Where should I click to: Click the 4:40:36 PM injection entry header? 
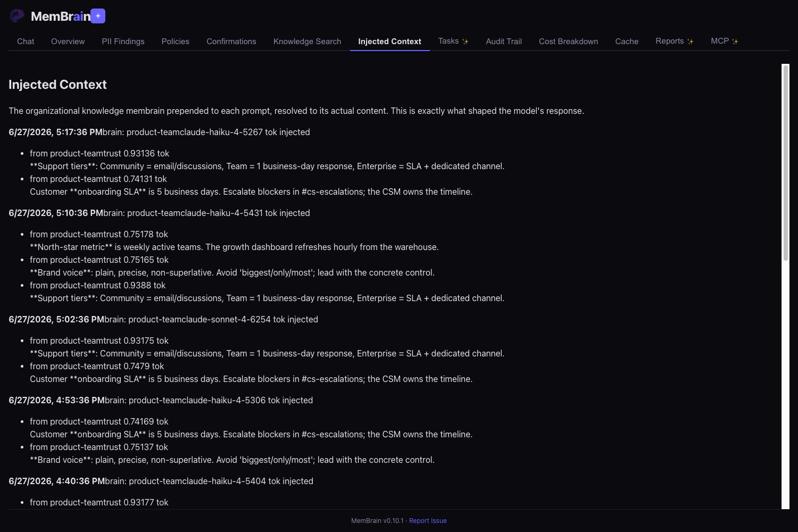161,481
